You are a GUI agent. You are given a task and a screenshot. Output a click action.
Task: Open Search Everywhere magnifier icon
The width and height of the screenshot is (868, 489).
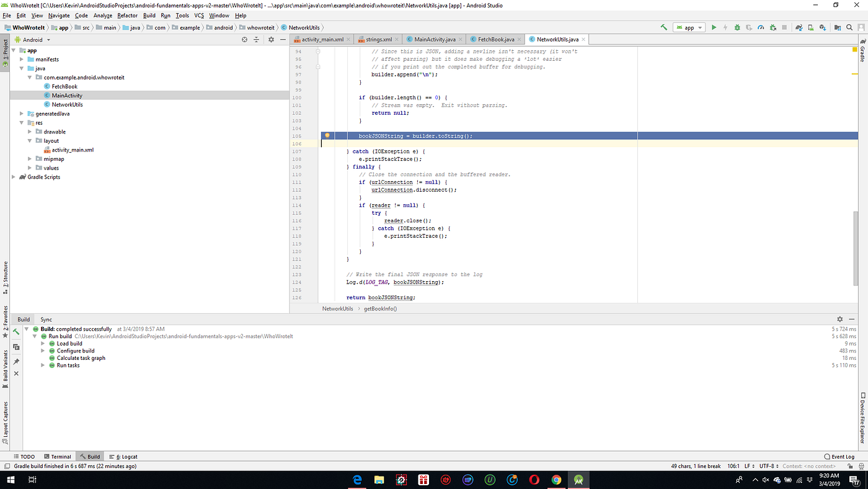[x=849, y=27]
